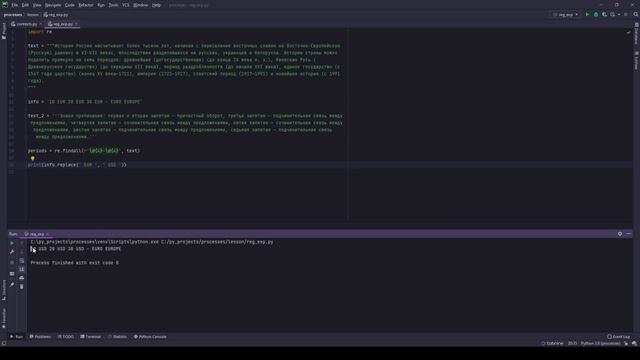The width and height of the screenshot is (640, 360).
Task: Start debugging with the green bug icon
Action: tap(596, 15)
